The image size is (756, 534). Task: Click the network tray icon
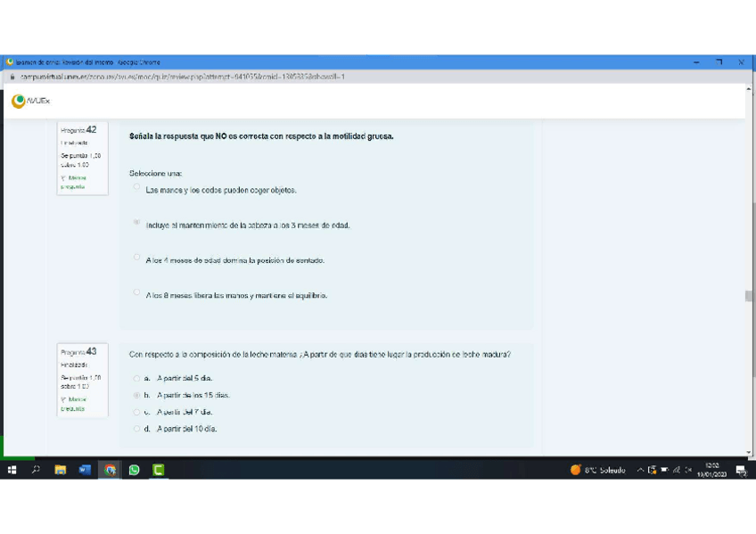pos(677,470)
